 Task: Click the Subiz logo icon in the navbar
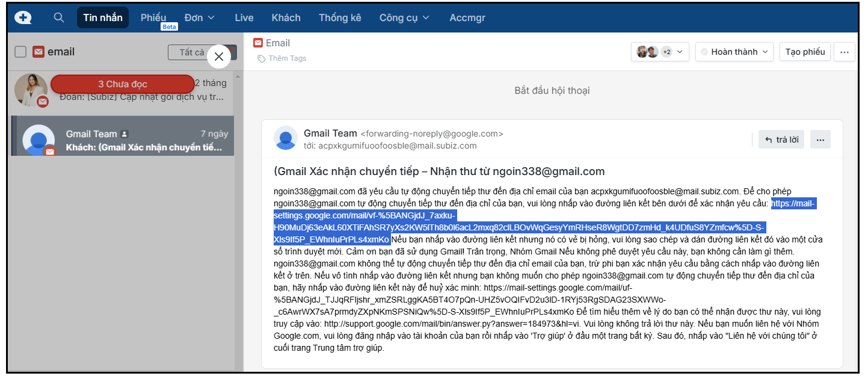pyautogui.click(x=23, y=18)
